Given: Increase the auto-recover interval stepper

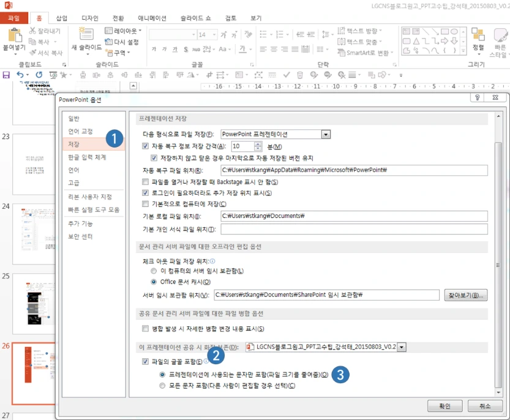Looking at the screenshot, I should 258,144.
